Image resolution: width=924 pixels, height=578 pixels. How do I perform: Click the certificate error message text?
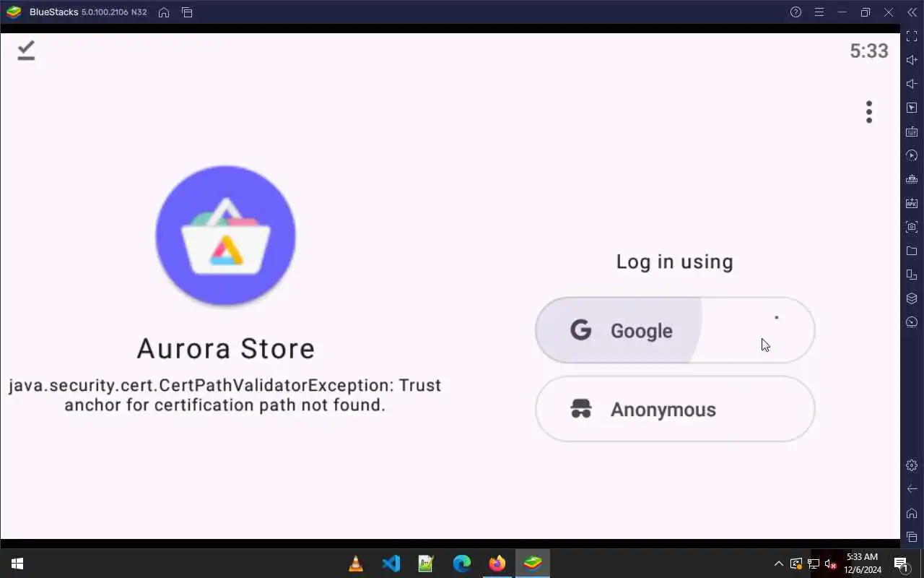(225, 395)
